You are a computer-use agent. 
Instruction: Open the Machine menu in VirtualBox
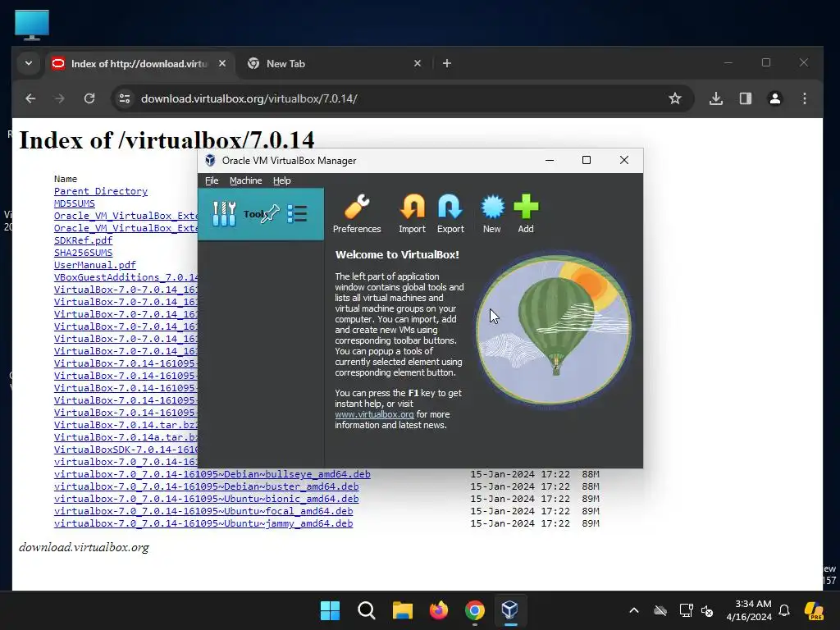[x=245, y=180]
